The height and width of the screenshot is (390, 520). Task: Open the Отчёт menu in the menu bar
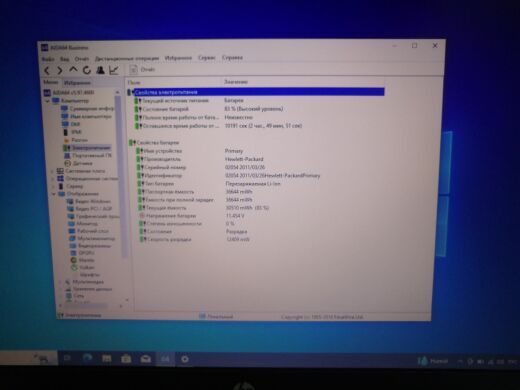point(82,59)
